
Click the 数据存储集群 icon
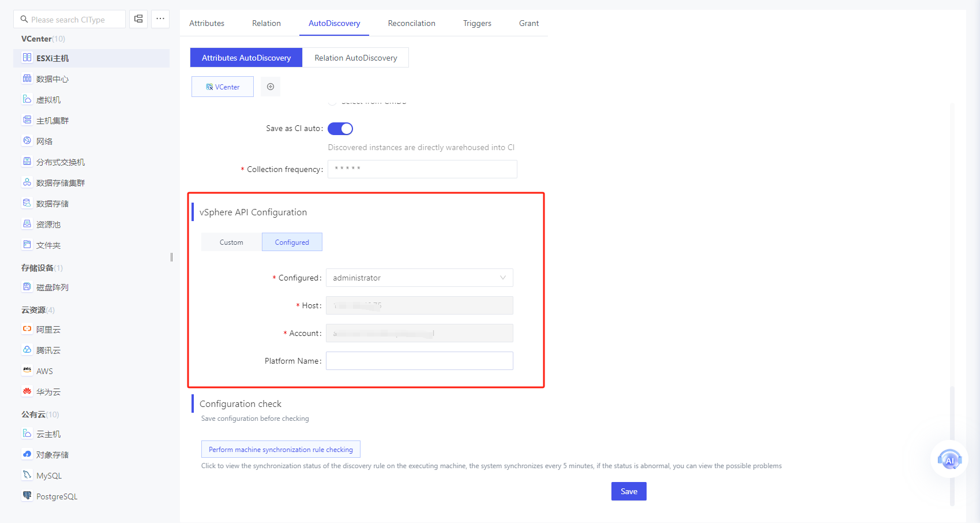27,182
